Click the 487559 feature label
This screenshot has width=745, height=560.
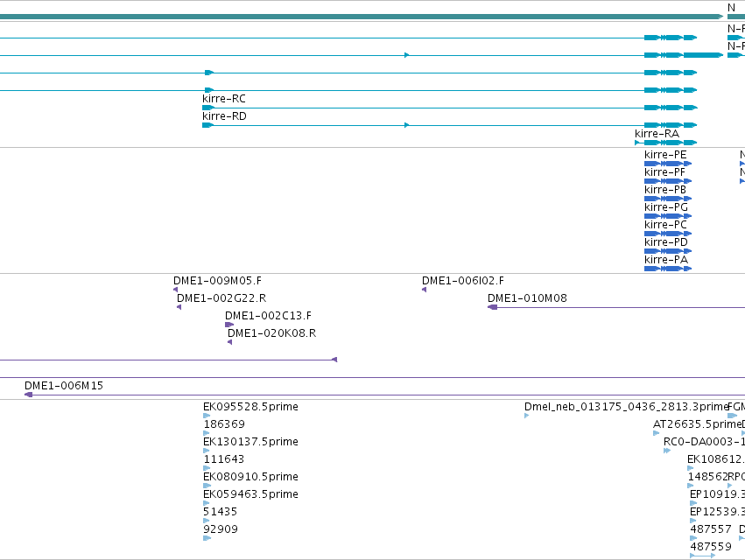pyautogui.click(x=711, y=547)
